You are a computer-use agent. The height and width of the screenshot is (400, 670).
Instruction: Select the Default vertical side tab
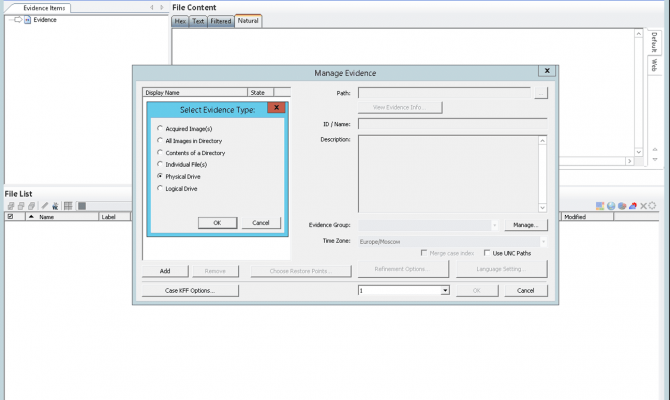[654, 42]
